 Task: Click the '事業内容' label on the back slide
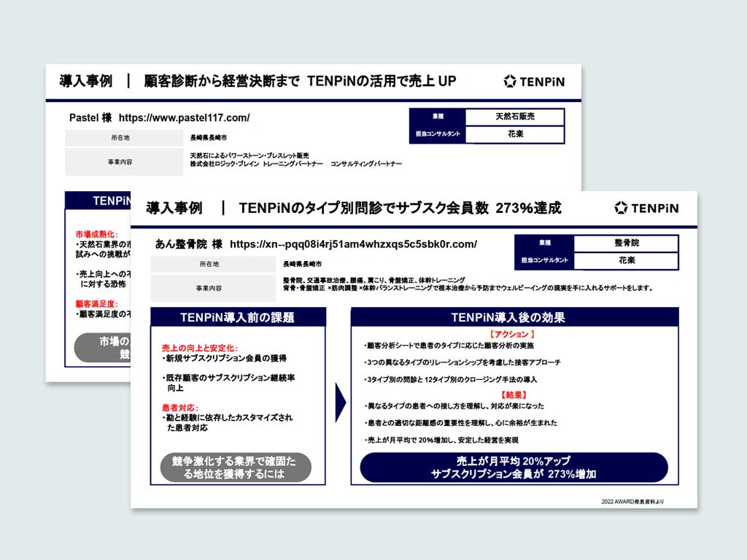[124, 162]
